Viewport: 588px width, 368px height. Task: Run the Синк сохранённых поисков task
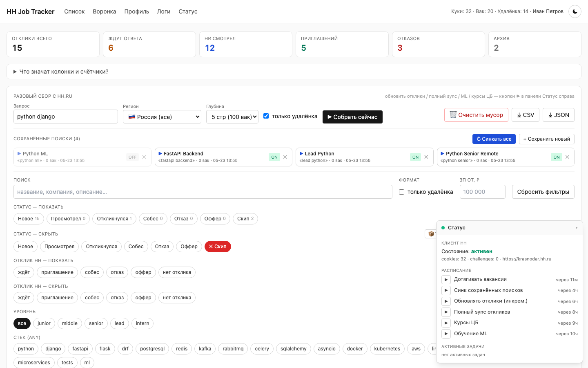point(446,290)
